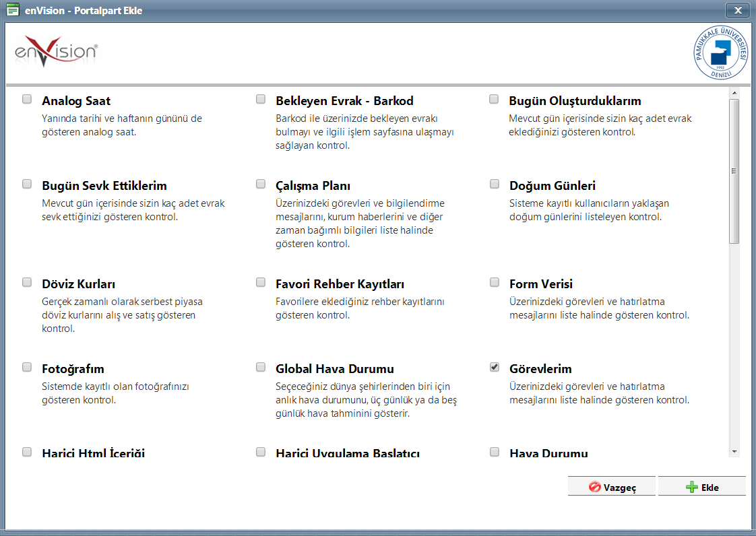Check the Çalışma Planı checkbox
The width and height of the screenshot is (756, 536).
261,184
